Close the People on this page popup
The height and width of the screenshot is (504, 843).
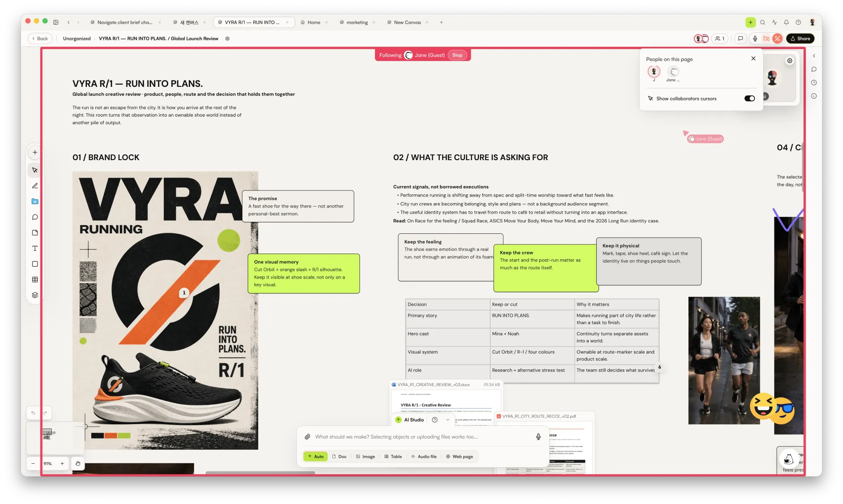point(753,58)
